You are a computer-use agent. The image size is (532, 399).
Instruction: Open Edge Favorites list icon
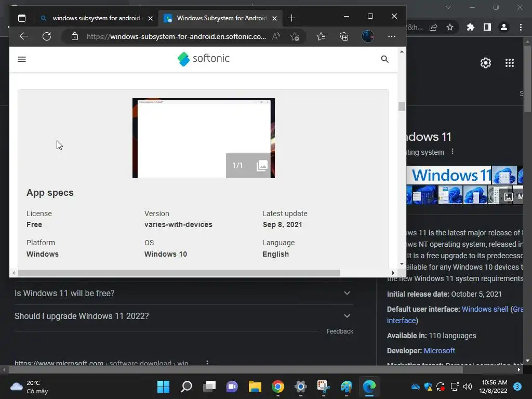coord(321,36)
